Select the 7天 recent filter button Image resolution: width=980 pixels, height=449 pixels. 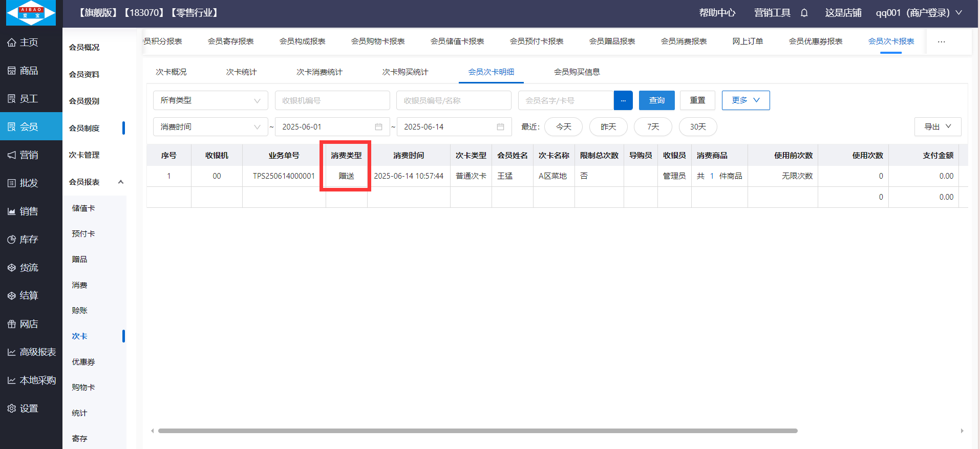pos(653,127)
